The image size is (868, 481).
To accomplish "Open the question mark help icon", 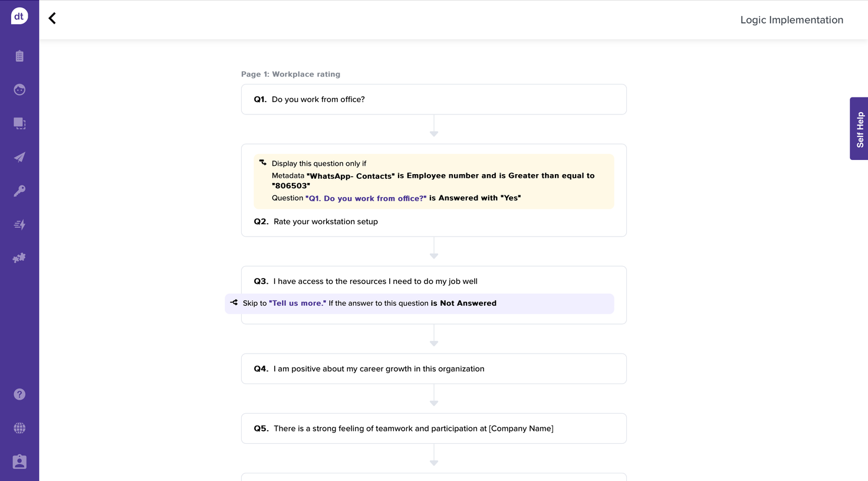I will 19,394.
